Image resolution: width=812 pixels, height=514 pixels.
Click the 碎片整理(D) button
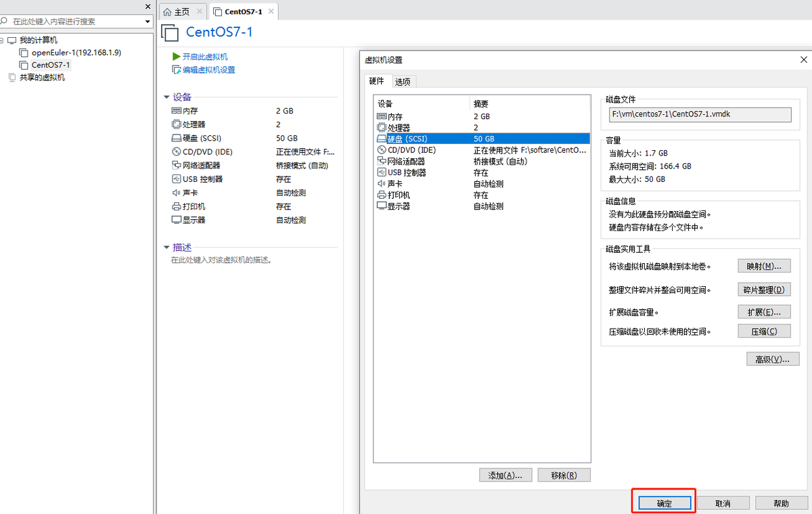point(764,289)
